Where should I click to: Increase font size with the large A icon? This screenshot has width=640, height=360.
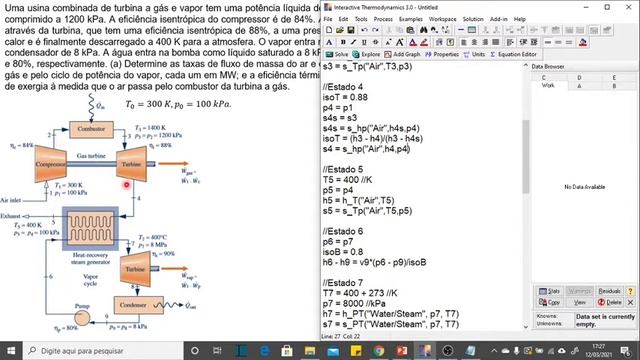pos(400,42)
